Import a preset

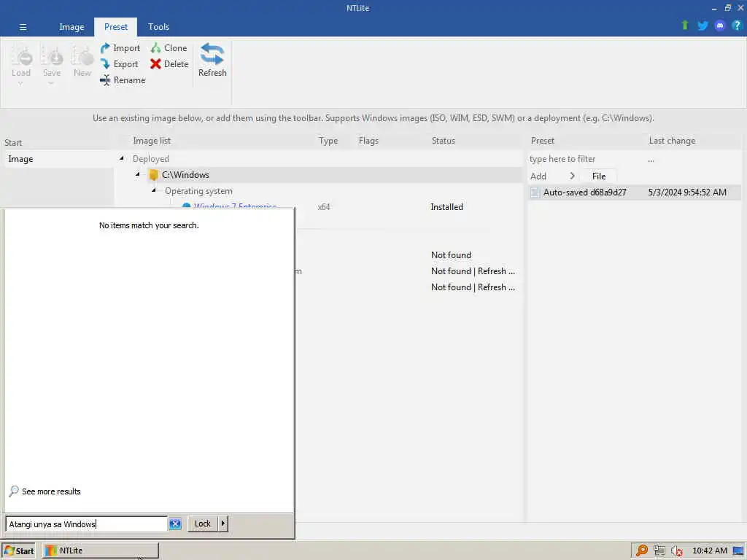pos(120,48)
